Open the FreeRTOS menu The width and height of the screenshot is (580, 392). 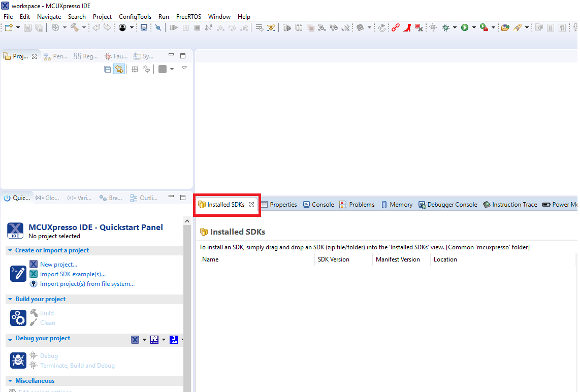point(188,17)
